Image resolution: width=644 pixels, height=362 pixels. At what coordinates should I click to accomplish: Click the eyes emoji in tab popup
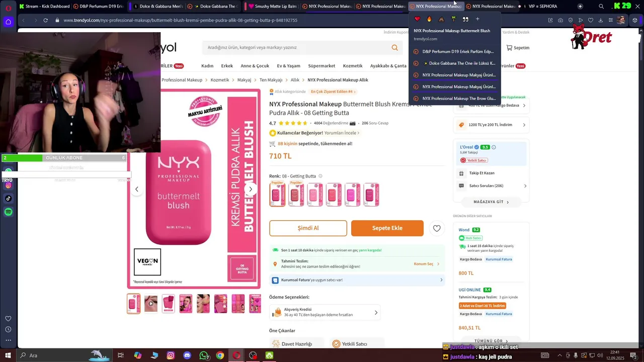465,19
